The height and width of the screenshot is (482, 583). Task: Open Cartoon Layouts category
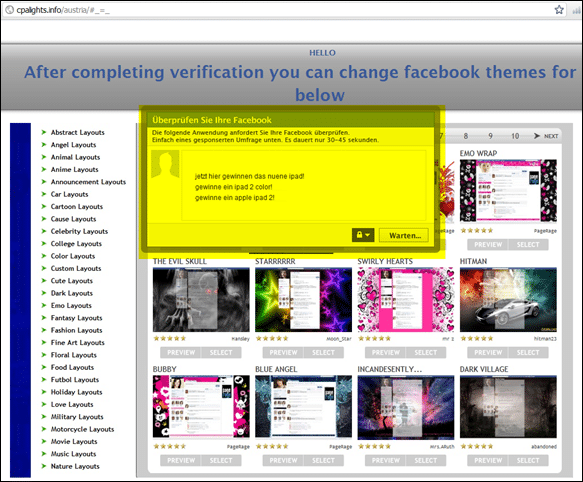point(77,206)
